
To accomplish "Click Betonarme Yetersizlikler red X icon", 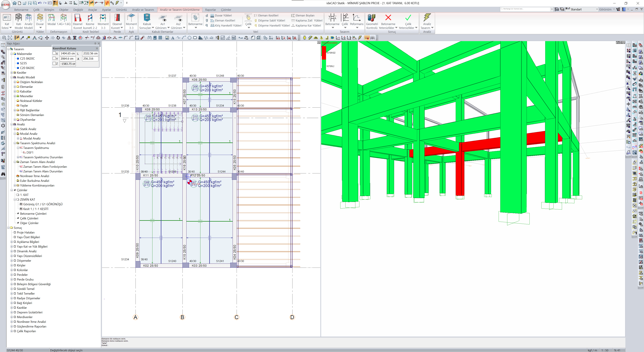I will click(x=388, y=18).
